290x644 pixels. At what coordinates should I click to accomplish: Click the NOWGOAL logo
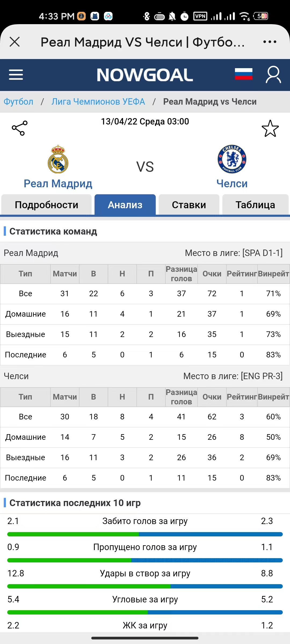click(145, 75)
